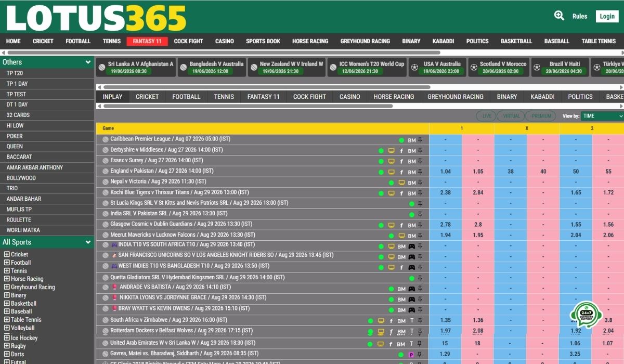624x364 pixels.
Task: Open TV stream for England v Pakistan
Action: pyautogui.click(x=391, y=172)
